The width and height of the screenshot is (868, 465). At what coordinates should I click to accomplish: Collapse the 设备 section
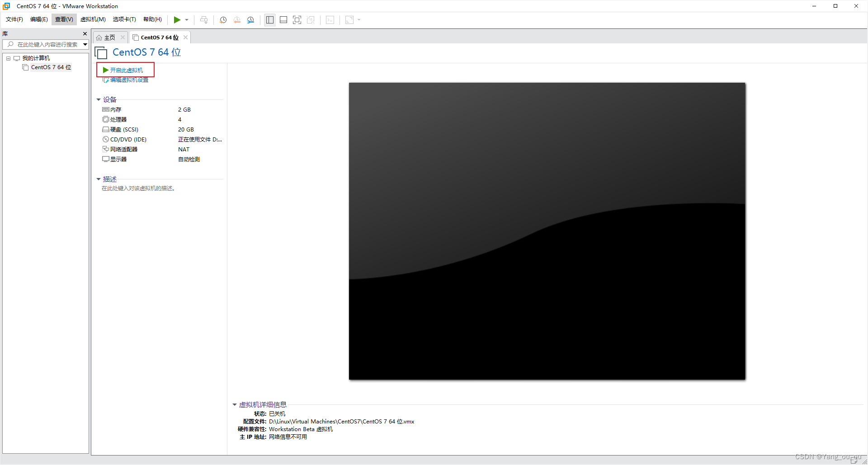(x=99, y=99)
